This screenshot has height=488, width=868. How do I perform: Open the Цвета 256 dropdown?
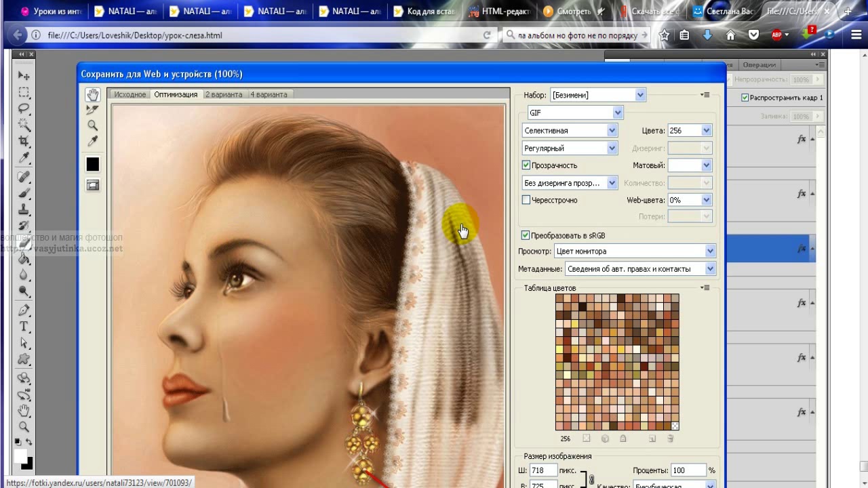click(690, 130)
